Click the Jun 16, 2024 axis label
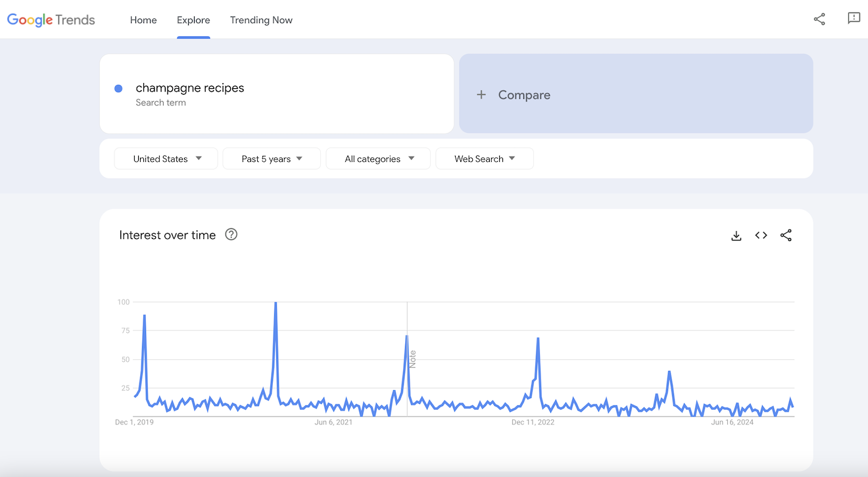The width and height of the screenshot is (868, 477). coord(733,422)
